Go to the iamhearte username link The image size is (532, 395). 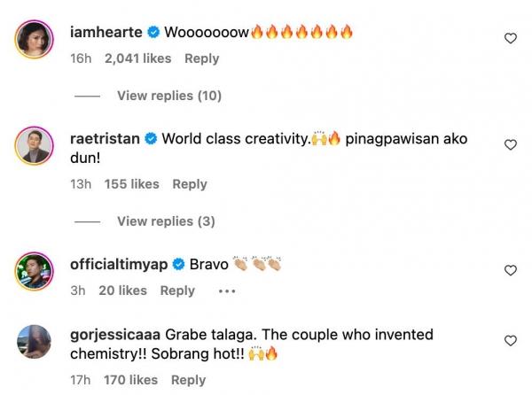coord(106,33)
